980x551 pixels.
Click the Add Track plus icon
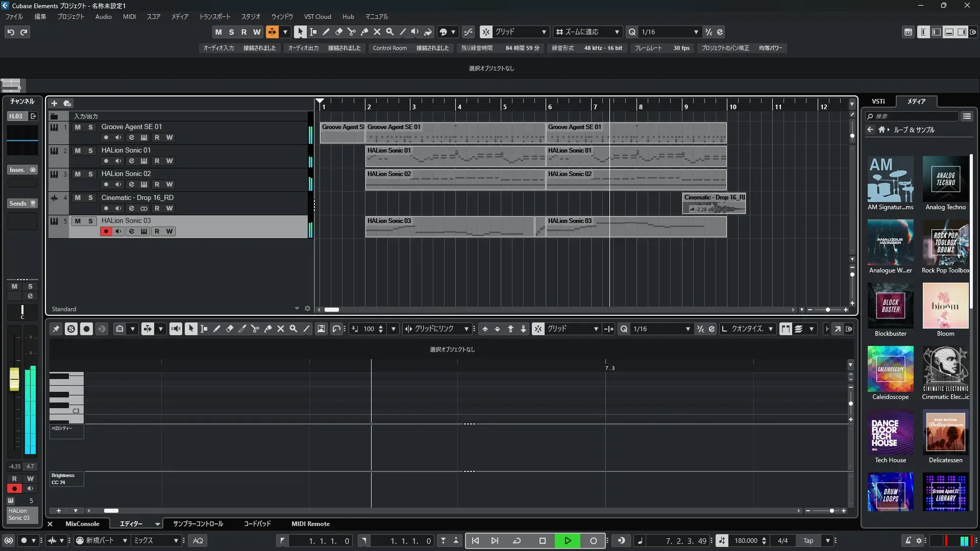pos(54,103)
